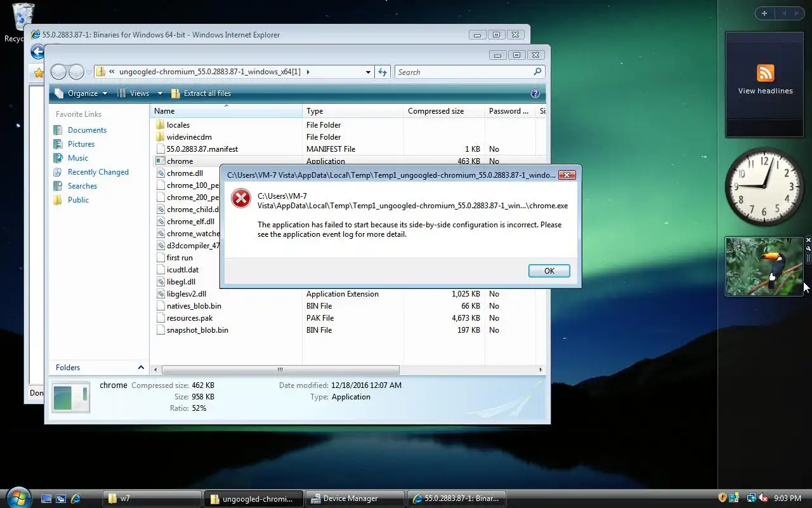Close the slideshow gadget with its X
The height and width of the screenshot is (508, 812).
click(x=808, y=241)
